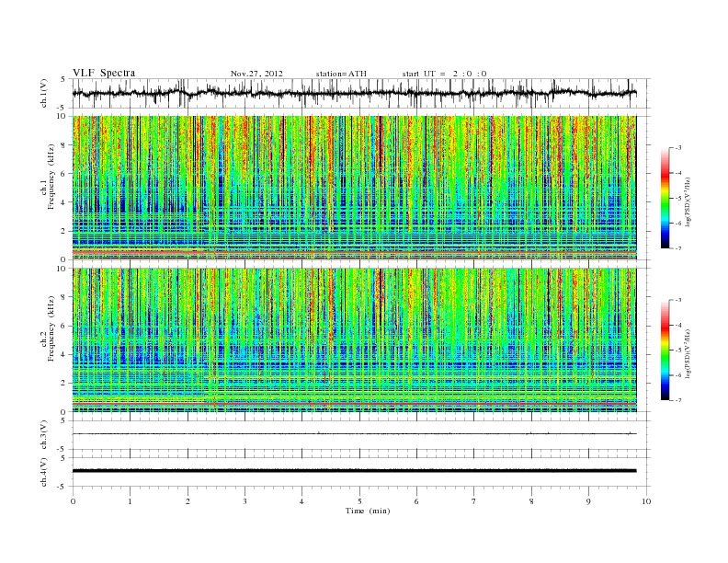Click the "-3" tick on the ch.1 colorbar

678,148
